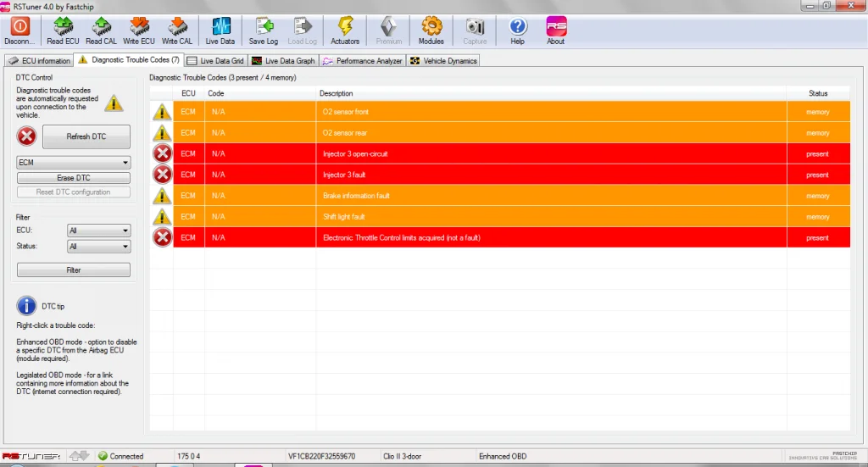Click error icon of Injector 3 fault row
Image resolution: width=868 pixels, height=467 pixels.
pos(162,175)
